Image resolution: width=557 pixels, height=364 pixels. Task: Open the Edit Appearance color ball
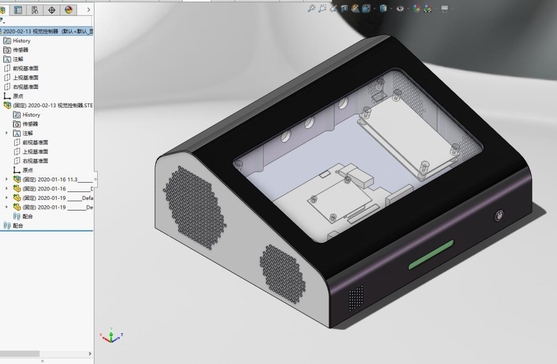click(x=417, y=9)
